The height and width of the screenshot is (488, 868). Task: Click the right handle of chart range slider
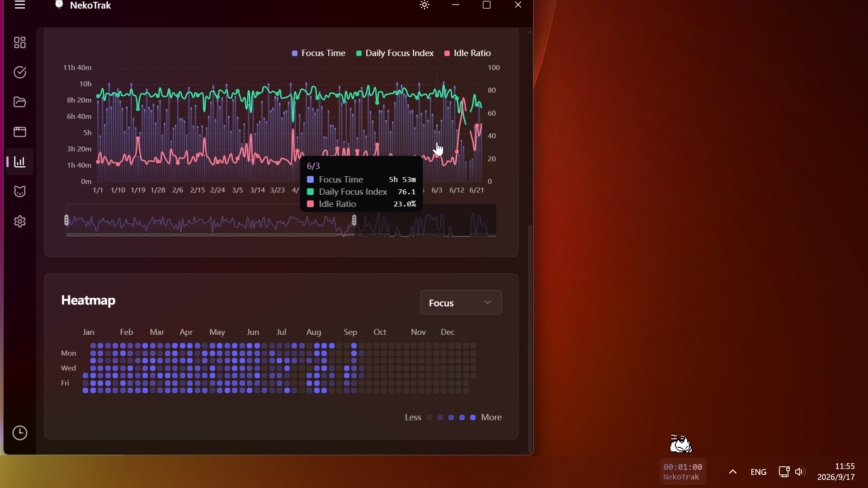click(354, 220)
